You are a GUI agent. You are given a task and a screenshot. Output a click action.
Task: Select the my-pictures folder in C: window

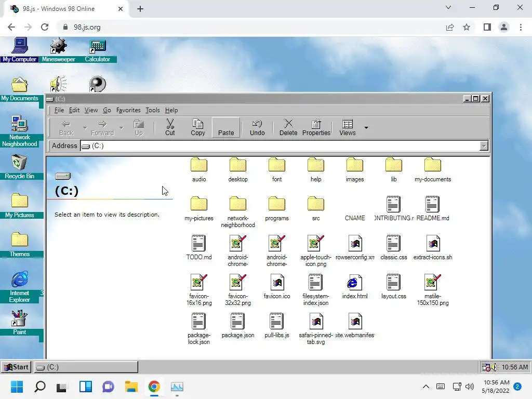coord(199,209)
